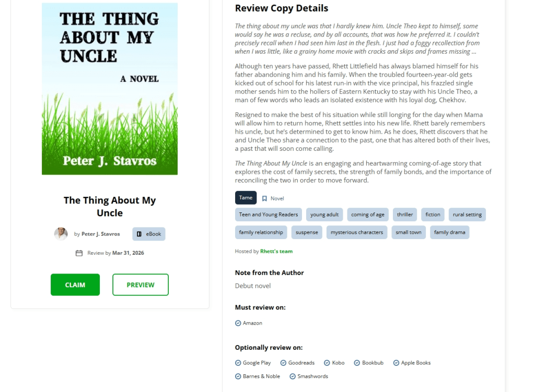Click the Goodreads check icon
The image size is (535, 392).
pyautogui.click(x=283, y=363)
